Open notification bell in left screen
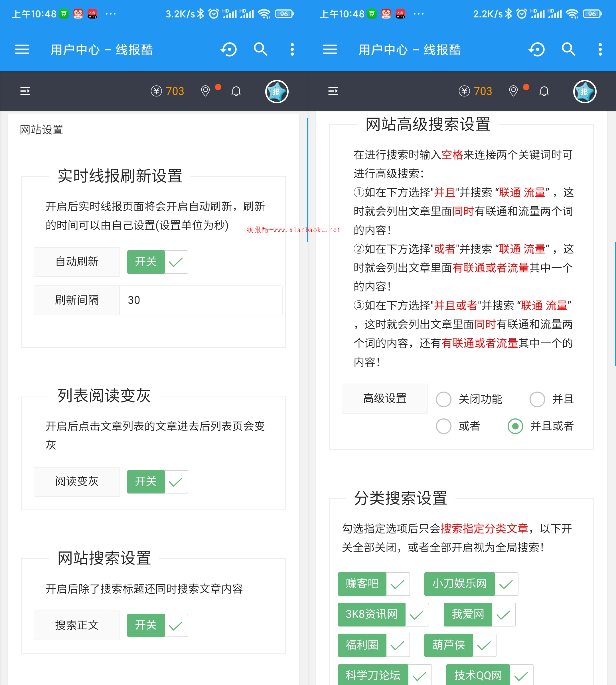The height and width of the screenshot is (685, 616). [x=236, y=91]
